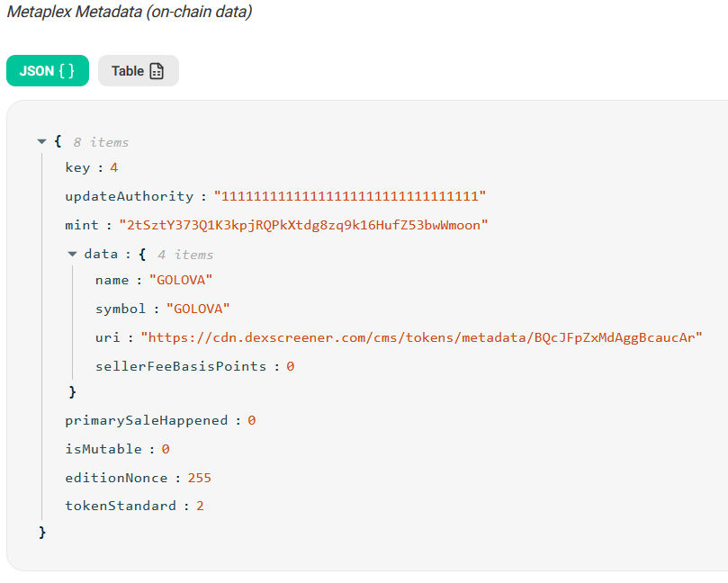Click the updateAuthority value of ones
The width and height of the screenshot is (728, 583).
(x=350, y=196)
